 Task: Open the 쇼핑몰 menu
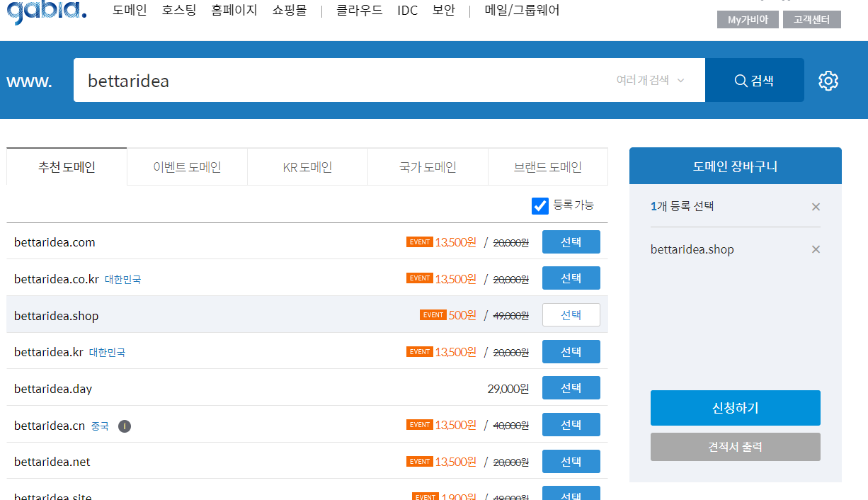click(290, 11)
